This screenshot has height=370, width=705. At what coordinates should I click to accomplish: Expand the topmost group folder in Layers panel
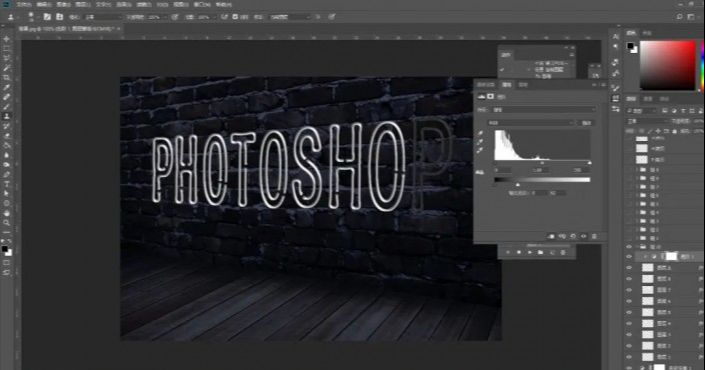coord(637,170)
